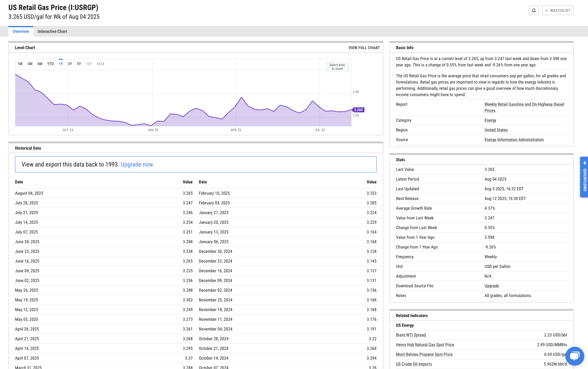This screenshot has height=369, width=588.
Task: Choose the 5Y chart range
Action: tap(79, 64)
